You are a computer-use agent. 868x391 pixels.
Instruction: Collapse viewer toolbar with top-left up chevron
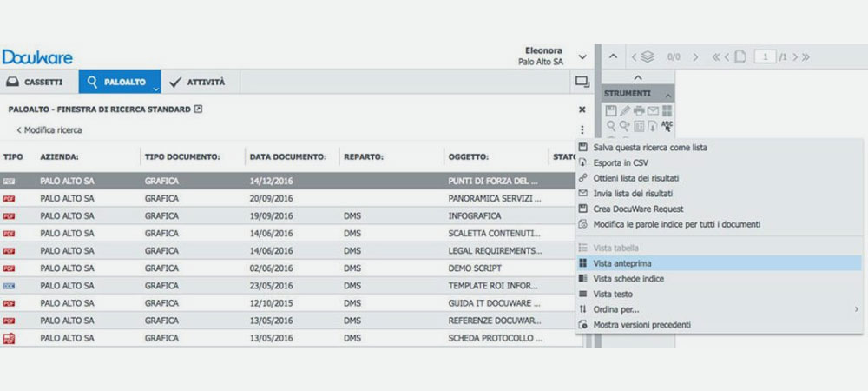(x=614, y=56)
